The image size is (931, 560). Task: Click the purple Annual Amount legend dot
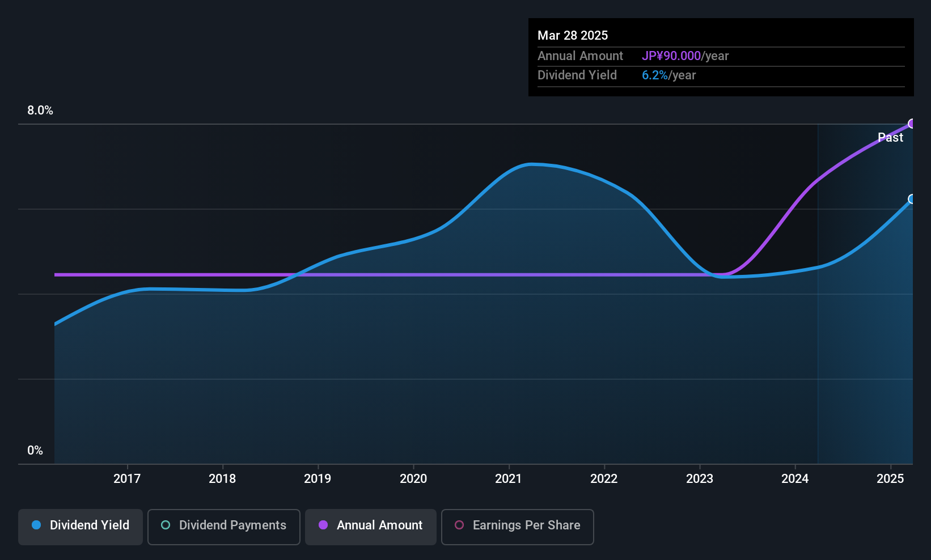pos(323,525)
